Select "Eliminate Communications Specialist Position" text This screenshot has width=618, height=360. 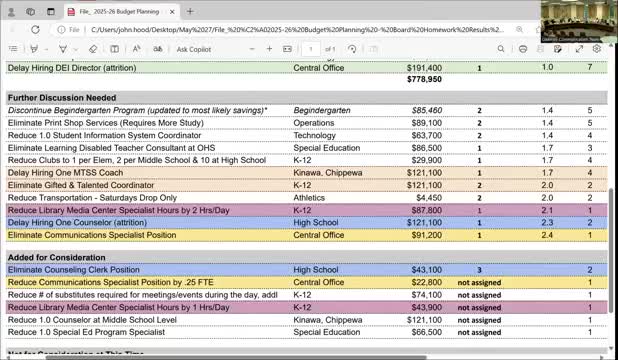[x=92, y=235]
